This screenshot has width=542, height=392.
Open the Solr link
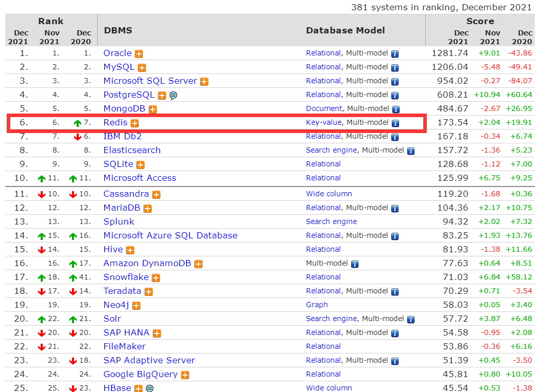pos(112,319)
